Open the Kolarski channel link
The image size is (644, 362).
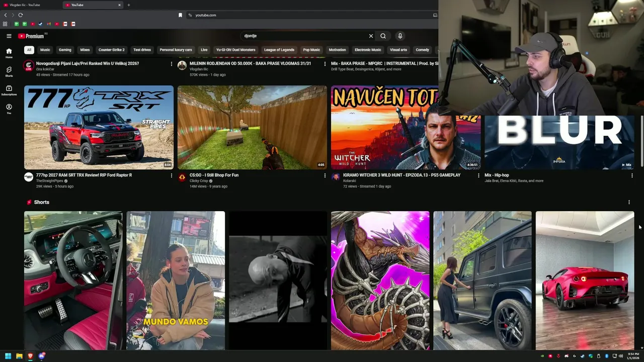(349, 181)
